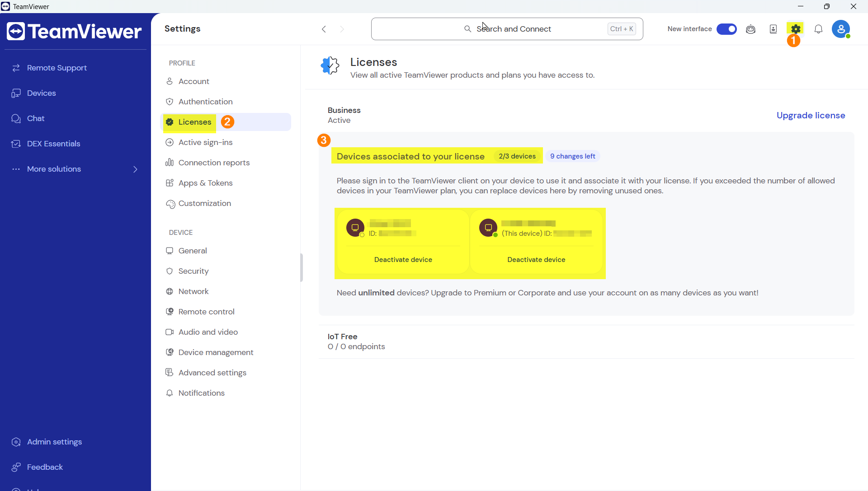Click the Business Active license label
This screenshot has height=491, width=868.
click(344, 115)
